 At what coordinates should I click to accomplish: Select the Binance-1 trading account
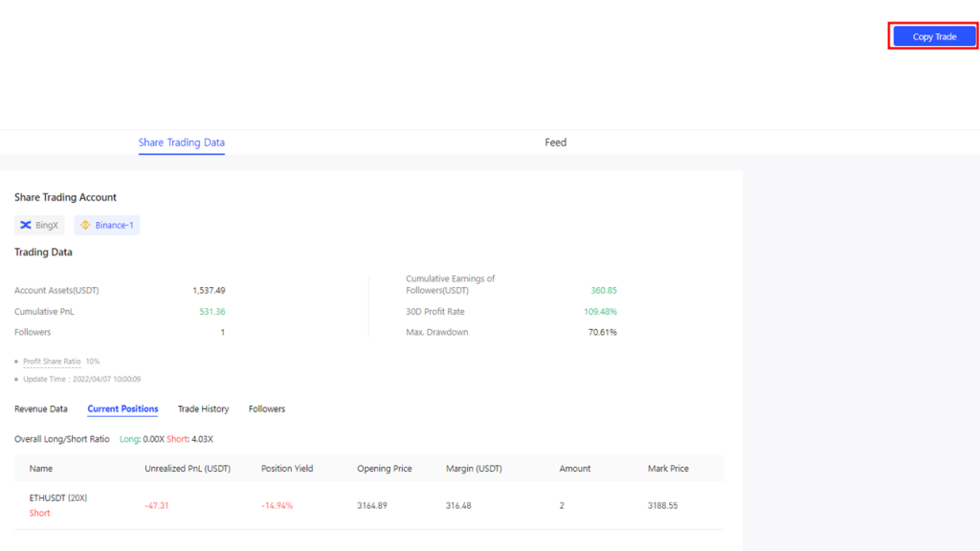107,225
